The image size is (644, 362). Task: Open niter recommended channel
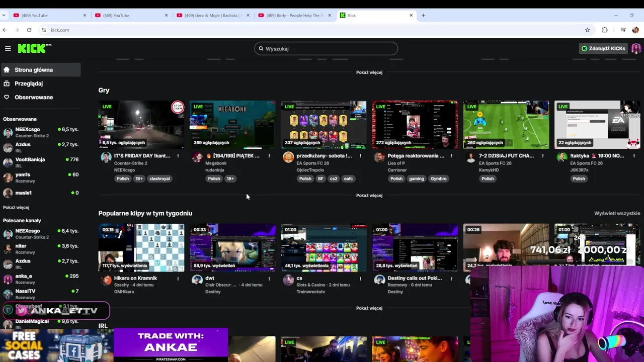(x=40, y=249)
